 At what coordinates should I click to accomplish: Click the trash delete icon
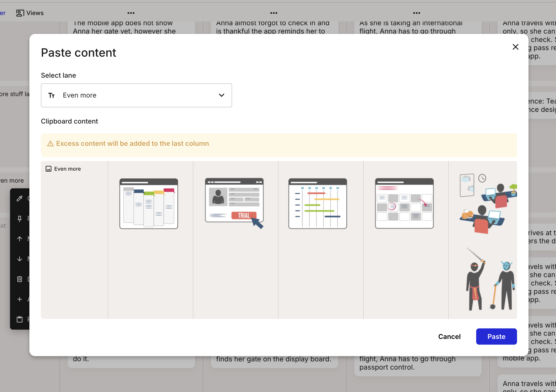20,279
